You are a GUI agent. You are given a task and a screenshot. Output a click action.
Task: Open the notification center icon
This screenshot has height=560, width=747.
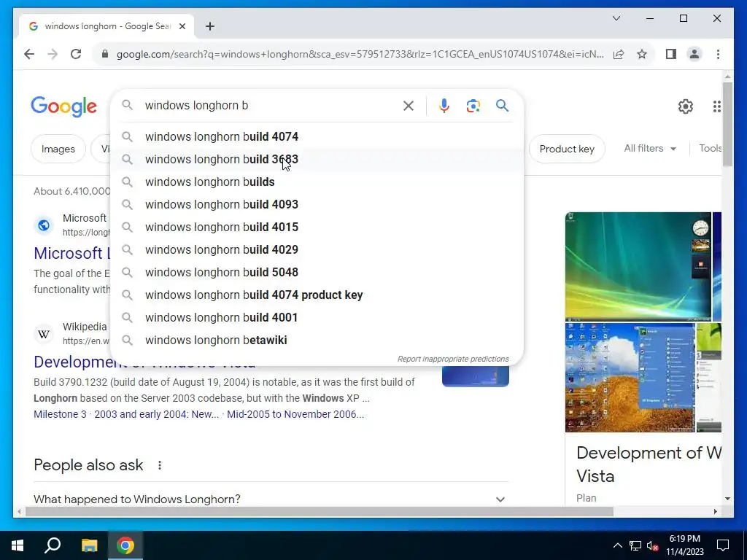723,545
